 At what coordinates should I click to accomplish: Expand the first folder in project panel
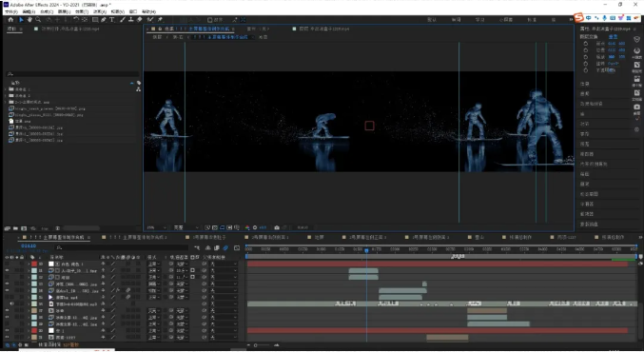tap(6, 89)
